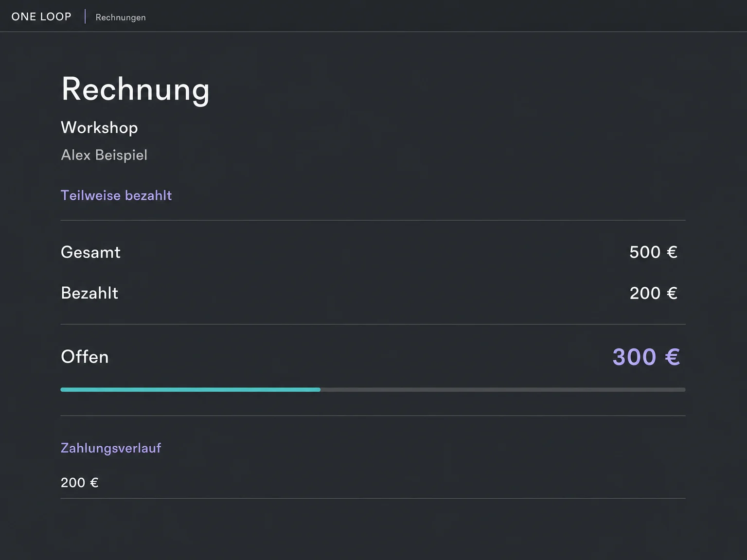Image resolution: width=747 pixels, height=560 pixels.
Task: Click the ONE LOOP logo
Action: pos(41,17)
